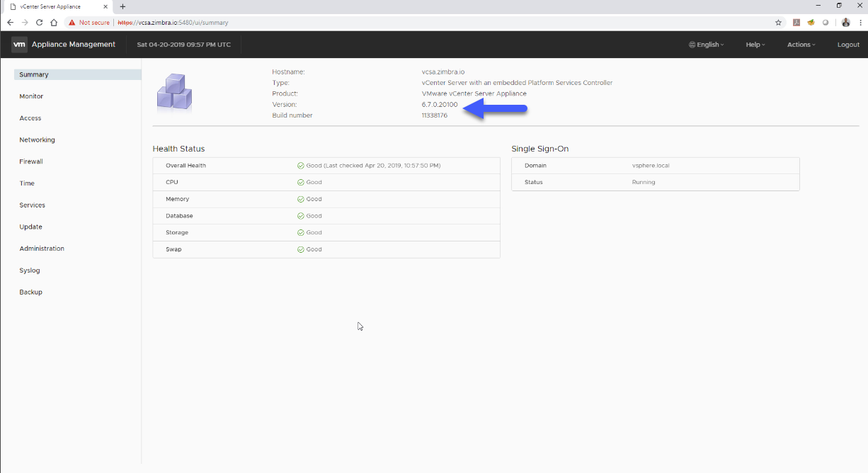Click the VMware vm logo icon
The image size is (868, 473).
click(20, 45)
